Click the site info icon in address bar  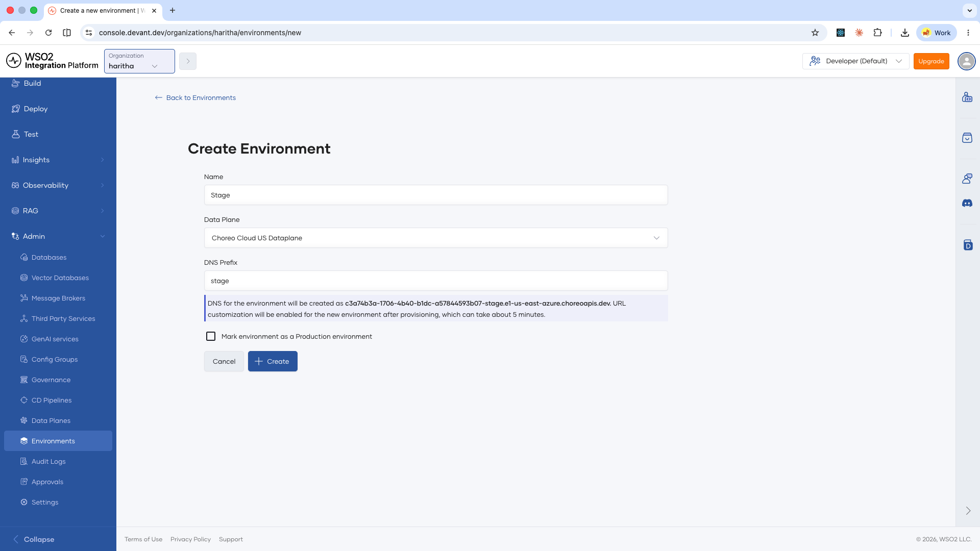[x=89, y=33]
